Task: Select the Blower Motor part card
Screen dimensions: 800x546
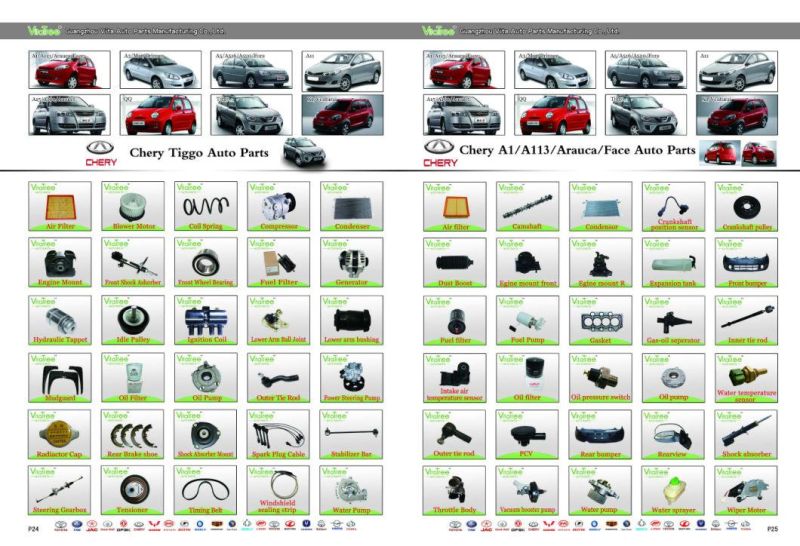Action: pyautogui.click(x=133, y=206)
